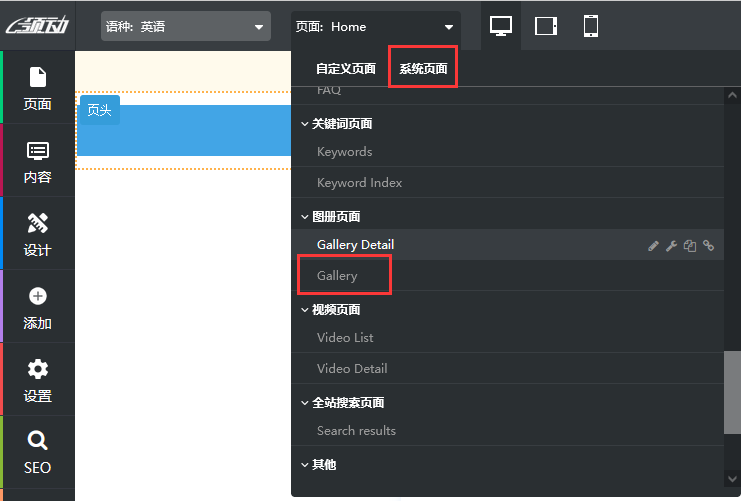Open the SEO sidebar panel

click(x=37, y=452)
